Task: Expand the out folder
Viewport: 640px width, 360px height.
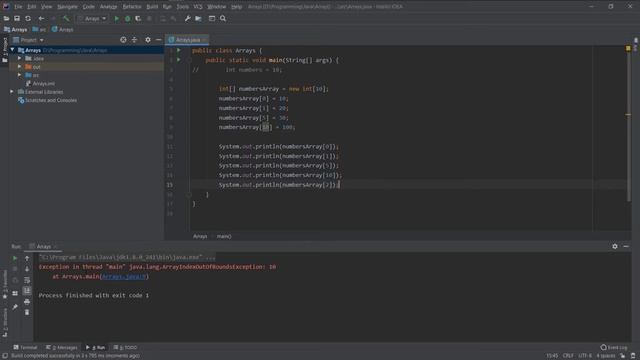Action: pyautogui.click(x=19, y=67)
